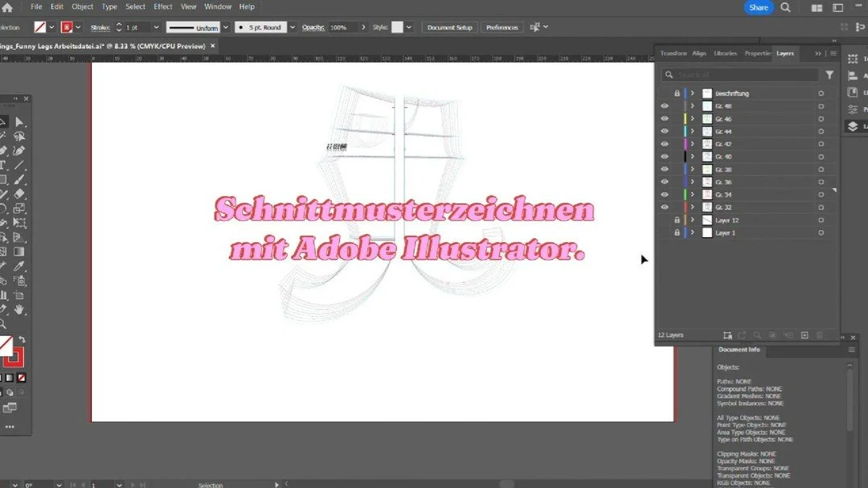Screen dimensions: 868x488
Task: Select the Lasso tool
Action: (19, 136)
